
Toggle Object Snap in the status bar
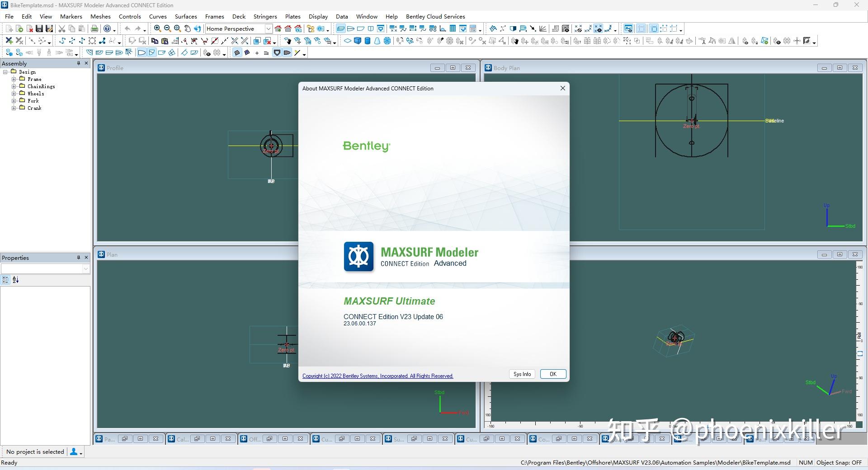point(839,462)
